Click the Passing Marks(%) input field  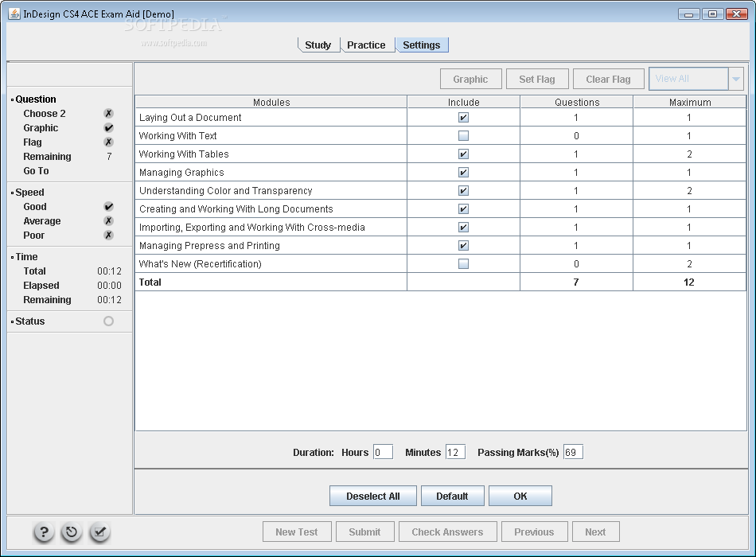click(573, 452)
